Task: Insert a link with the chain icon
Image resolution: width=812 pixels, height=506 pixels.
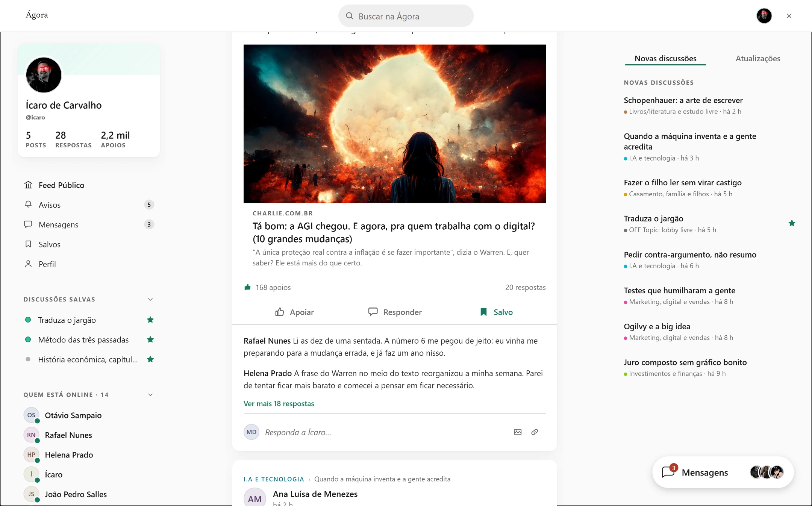Action: (x=535, y=432)
